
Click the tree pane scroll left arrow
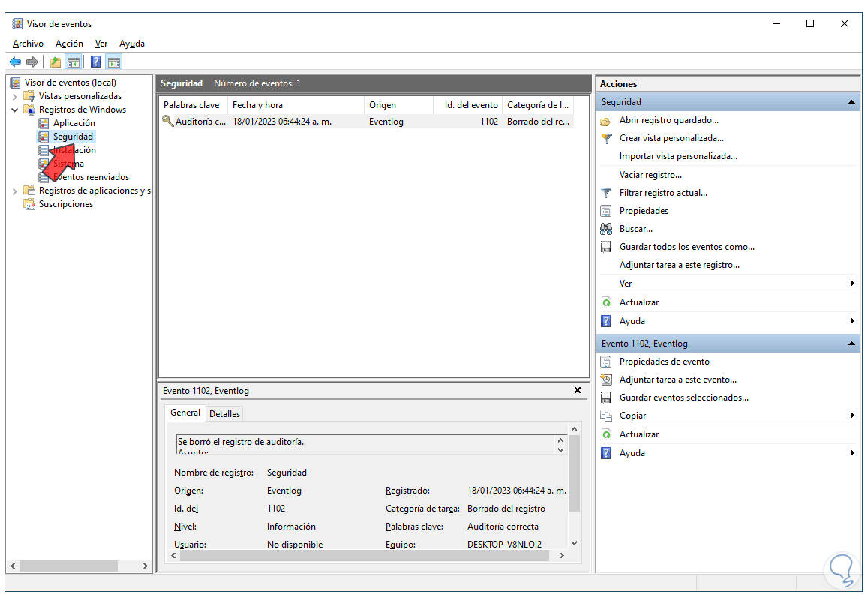(x=13, y=566)
